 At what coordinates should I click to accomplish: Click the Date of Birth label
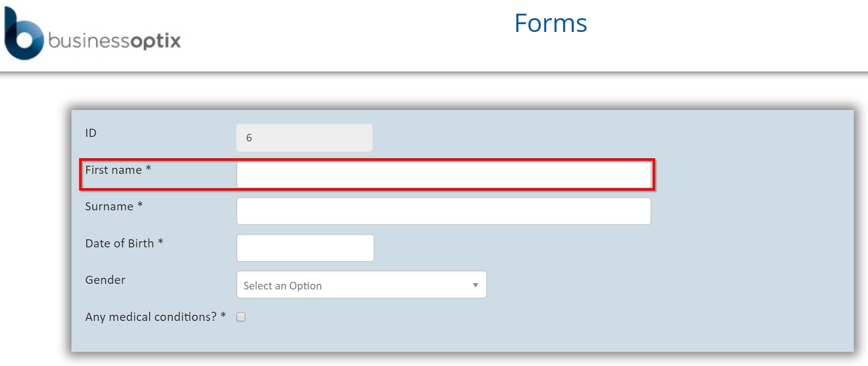(x=119, y=244)
